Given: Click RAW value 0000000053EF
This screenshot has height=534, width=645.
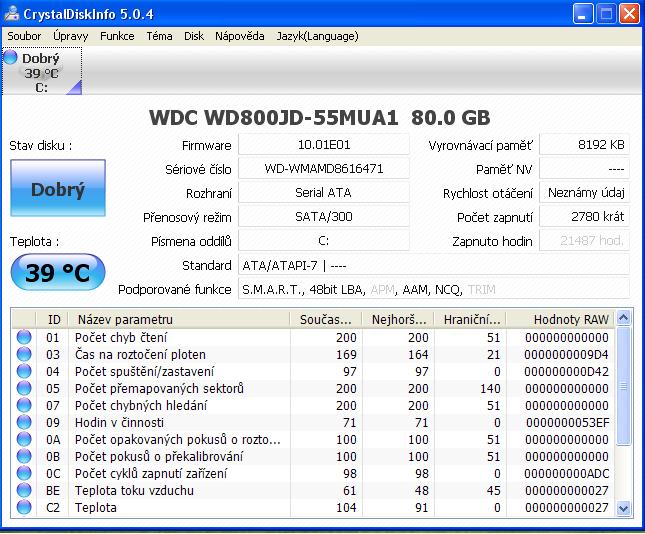Looking at the screenshot, I should (x=568, y=423).
